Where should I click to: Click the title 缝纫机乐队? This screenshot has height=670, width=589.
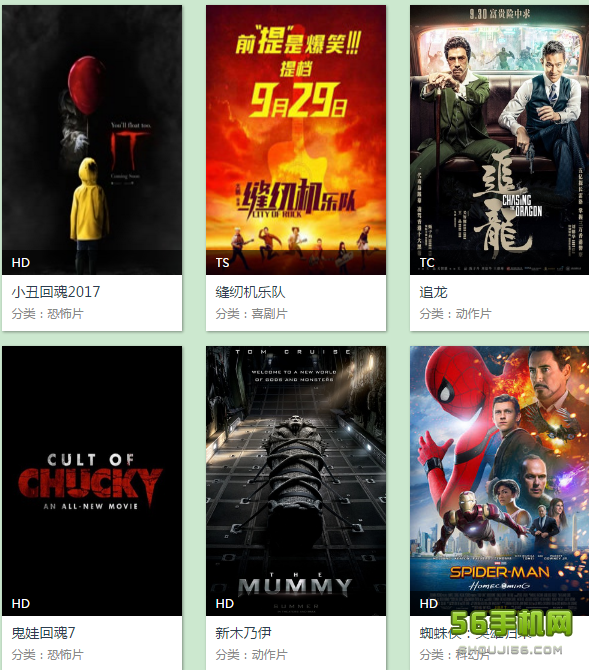coord(250,292)
